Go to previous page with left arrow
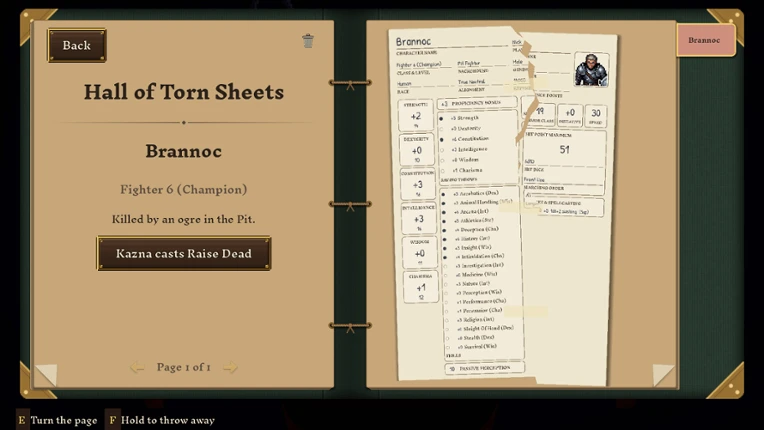 point(137,367)
